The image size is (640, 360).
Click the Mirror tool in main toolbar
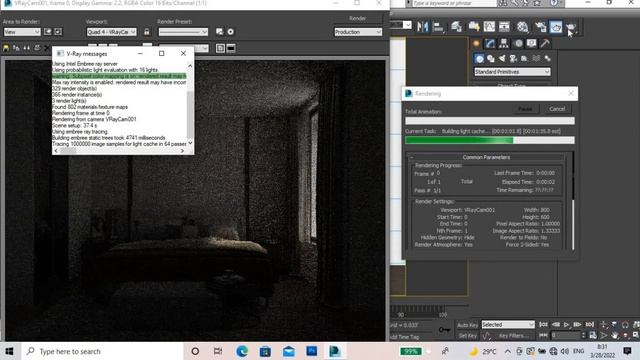click(423, 27)
